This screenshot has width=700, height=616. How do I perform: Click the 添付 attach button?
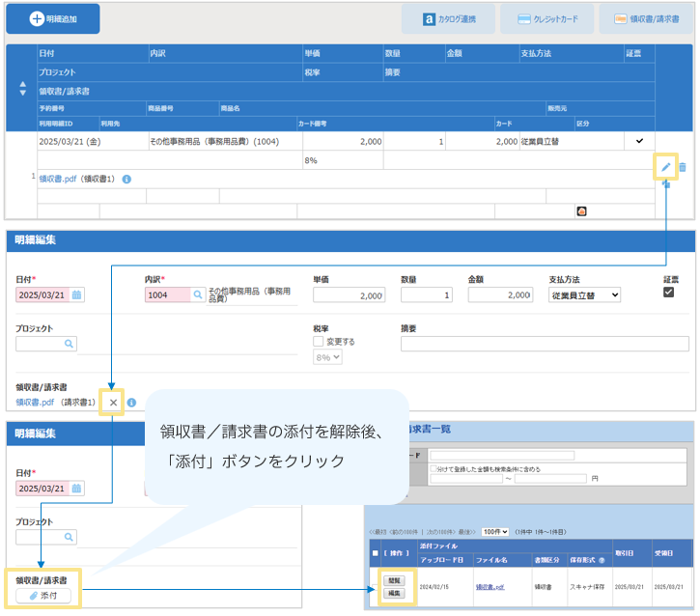43,596
